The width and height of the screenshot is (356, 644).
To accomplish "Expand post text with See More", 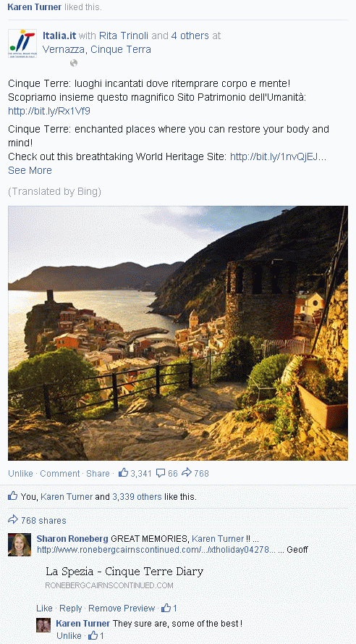I will tap(30, 170).
